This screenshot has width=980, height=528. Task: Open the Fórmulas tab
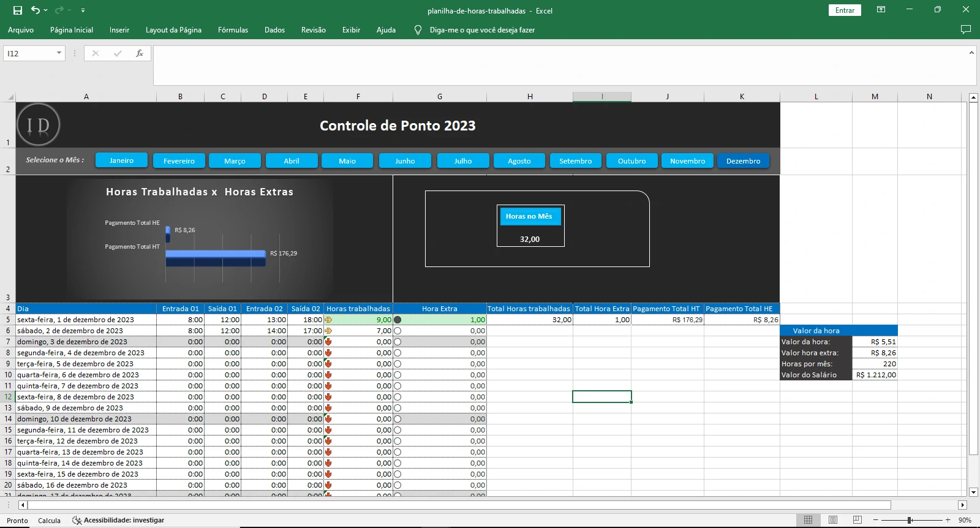[x=233, y=29]
